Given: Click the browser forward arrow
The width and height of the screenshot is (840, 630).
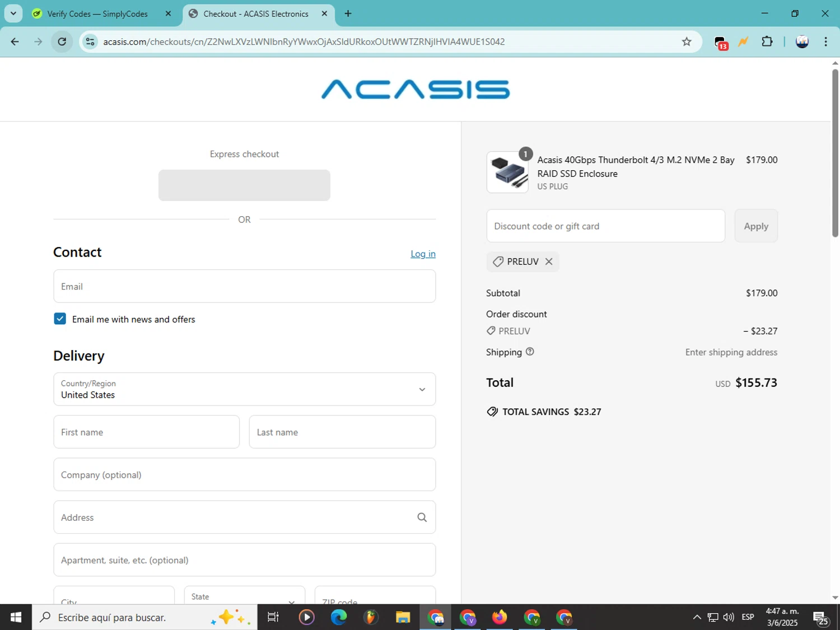Looking at the screenshot, I should click(38, 41).
